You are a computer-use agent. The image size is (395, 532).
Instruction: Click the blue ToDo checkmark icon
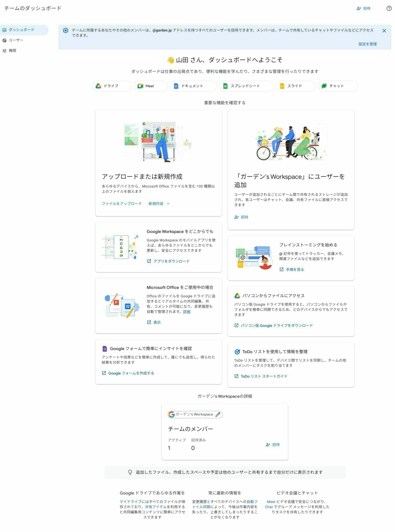[x=237, y=352]
